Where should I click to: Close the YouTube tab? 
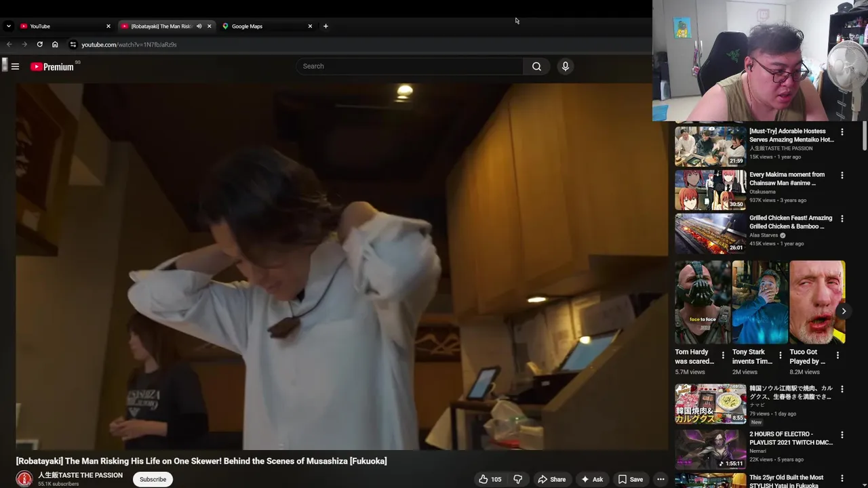pos(108,26)
